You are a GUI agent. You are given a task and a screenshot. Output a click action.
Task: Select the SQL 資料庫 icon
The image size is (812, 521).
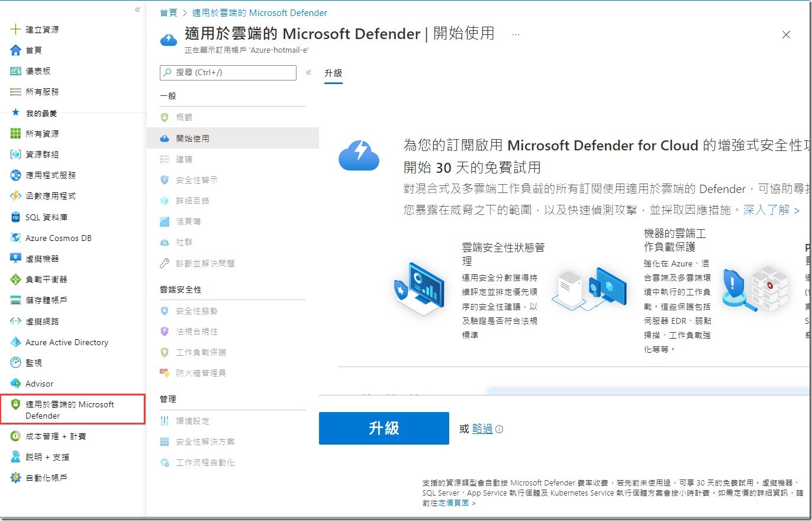click(x=16, y=217)
